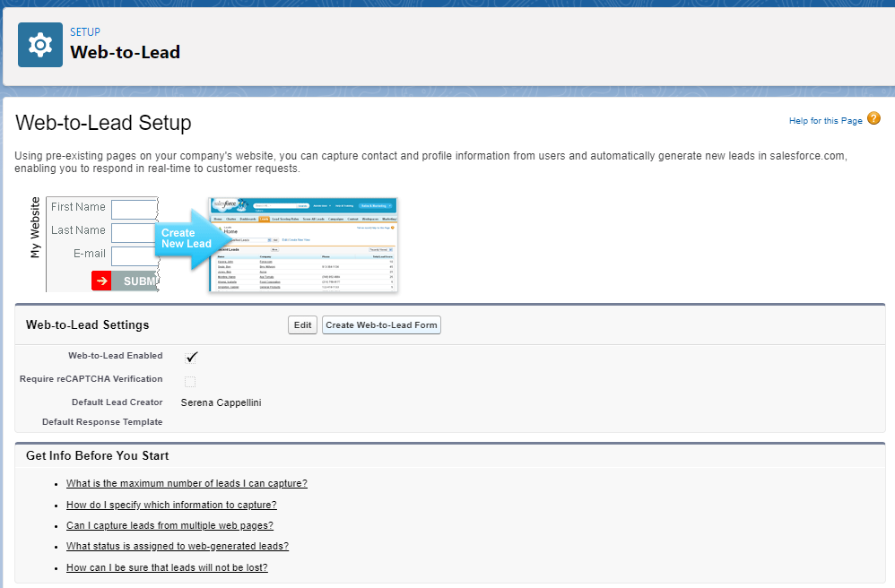Click the Setup gear icon
Screen dimensions: 895x588
click(40, 45)
